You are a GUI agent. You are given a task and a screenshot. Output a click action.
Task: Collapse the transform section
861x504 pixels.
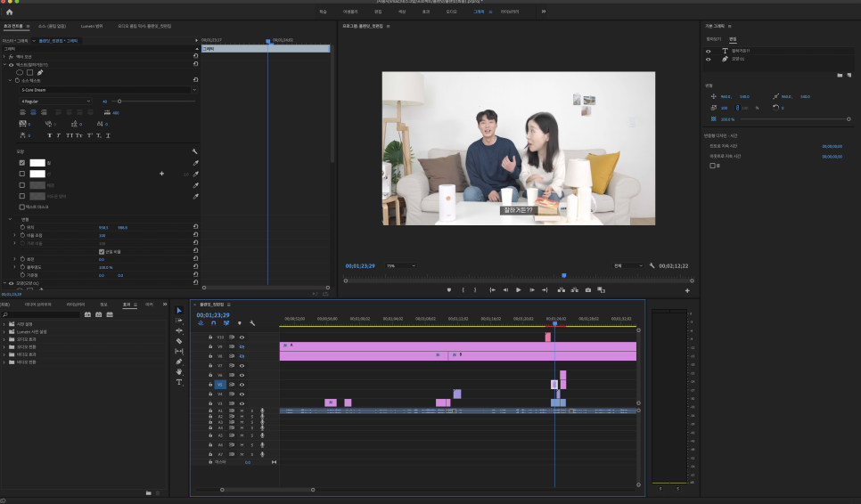click(10, 219)
